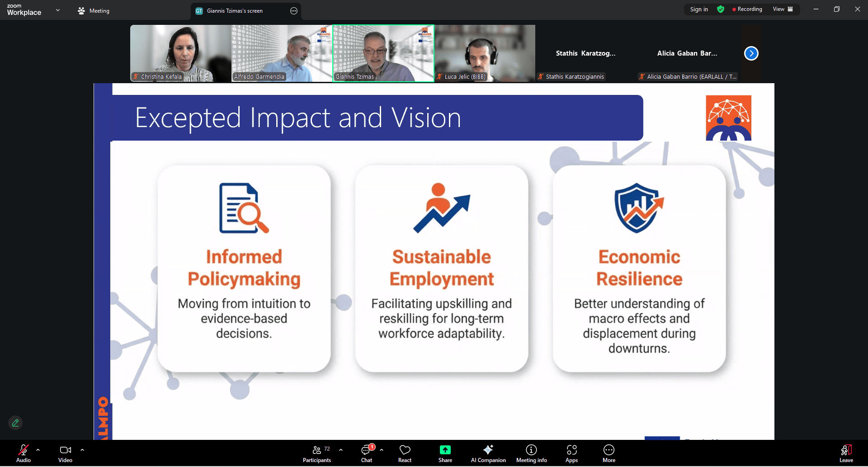Image resolution: width=868 pixels, height=467 pixels.
Task: Open the Zoom Workplace dropdown chevron
Action: point(58,10)
